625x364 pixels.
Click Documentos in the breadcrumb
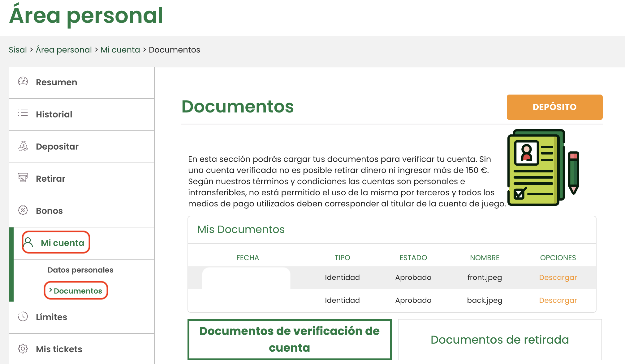pyautogui.click(x=175, y=50)
